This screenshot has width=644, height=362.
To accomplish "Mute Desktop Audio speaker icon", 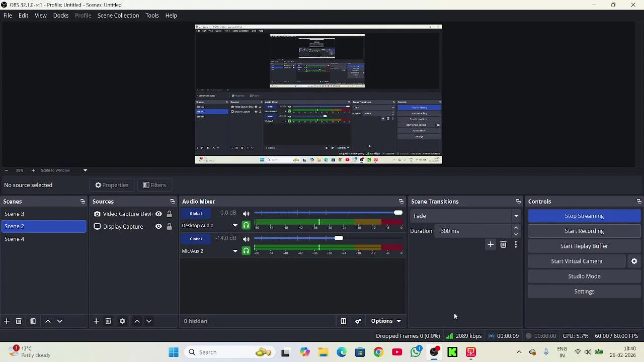I will (x=246, y=214).
